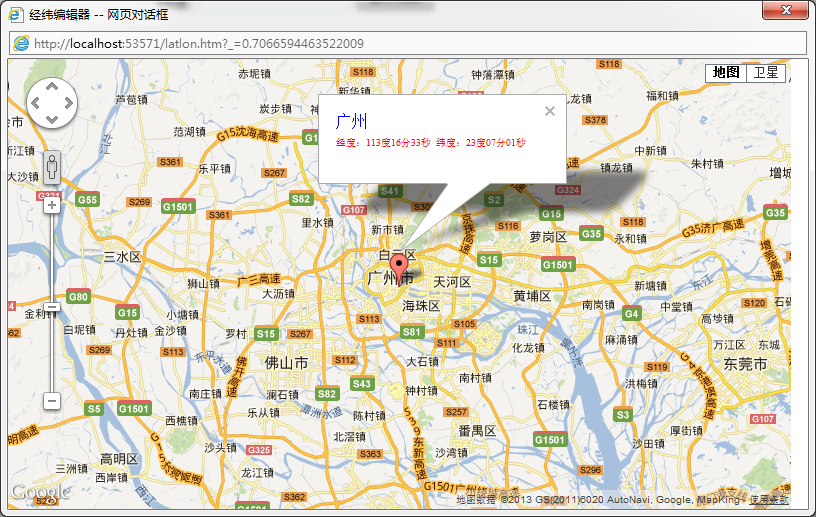Image resolution: width=816 pixels, height=517 pixels.
Task: Click the G4 highway shield
Action: coord(631,313)
